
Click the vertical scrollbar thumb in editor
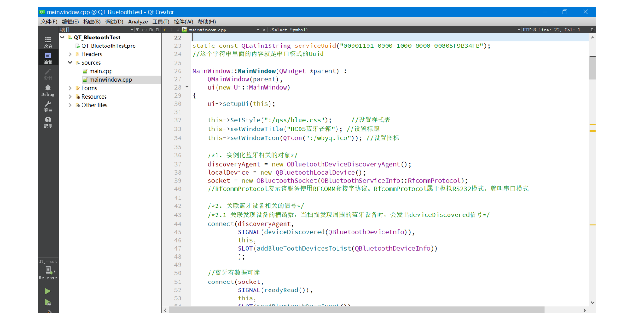tap(592, 68)
